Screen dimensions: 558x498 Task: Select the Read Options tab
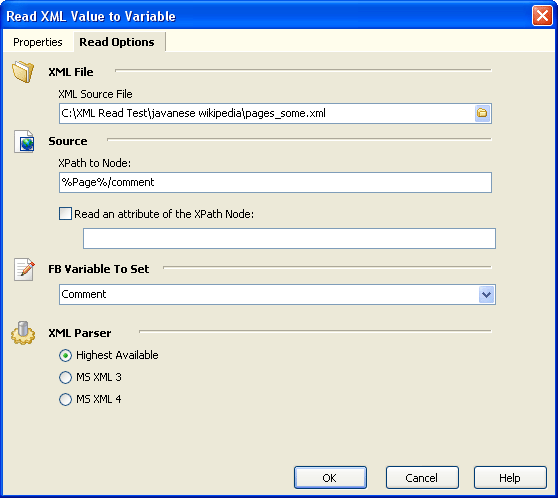coord(117,42)
